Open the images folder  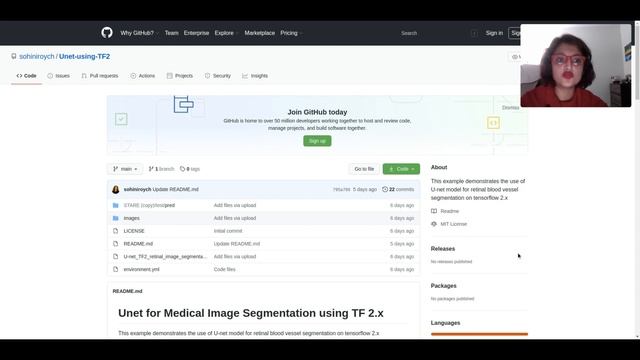tap(131, 218)
